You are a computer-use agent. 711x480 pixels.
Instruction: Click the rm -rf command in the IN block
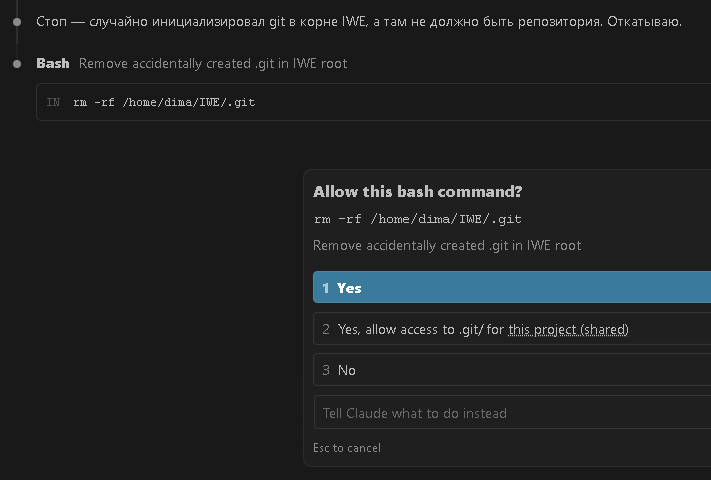pos(164,102)
